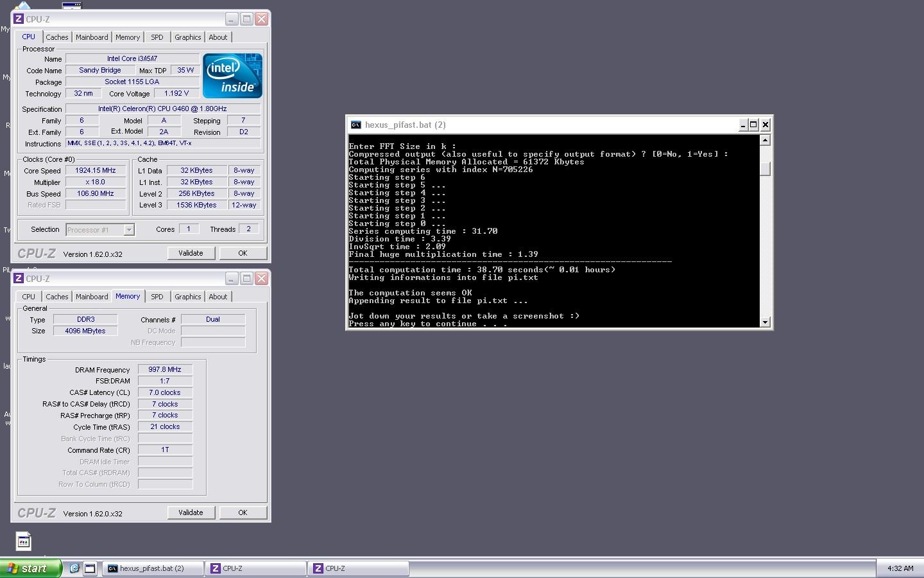924x578 pixels.
Task: Click the Max TDP value 35 W
Action: 185,70
